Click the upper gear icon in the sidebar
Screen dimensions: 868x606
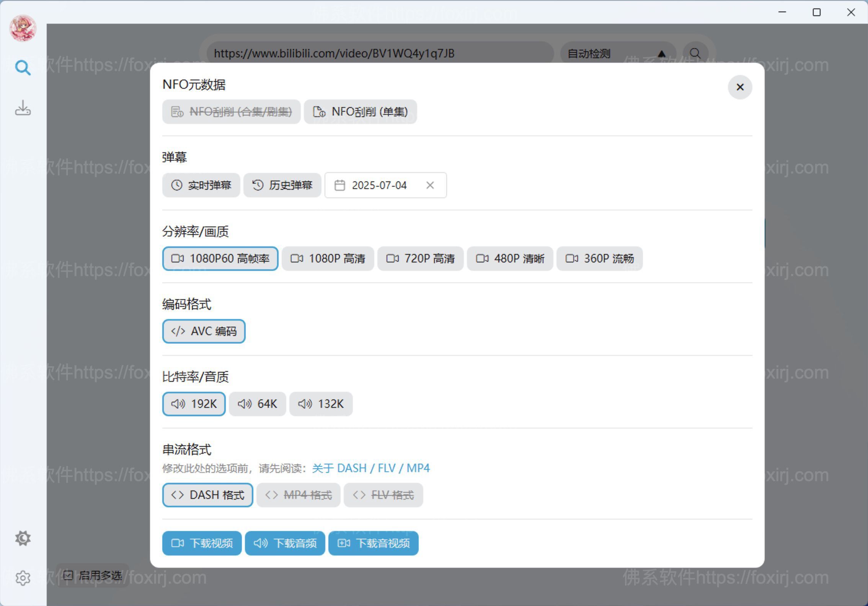pos(23,539)
